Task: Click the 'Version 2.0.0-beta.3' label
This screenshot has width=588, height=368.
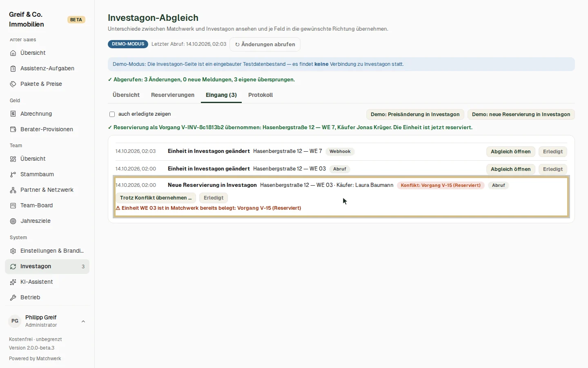Action: [x=32, y=348]
